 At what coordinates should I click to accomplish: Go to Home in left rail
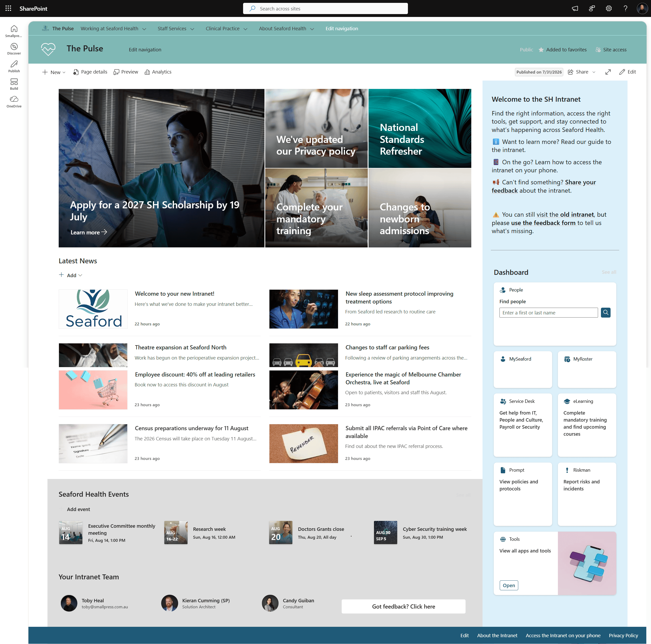[x=14, y=31]
